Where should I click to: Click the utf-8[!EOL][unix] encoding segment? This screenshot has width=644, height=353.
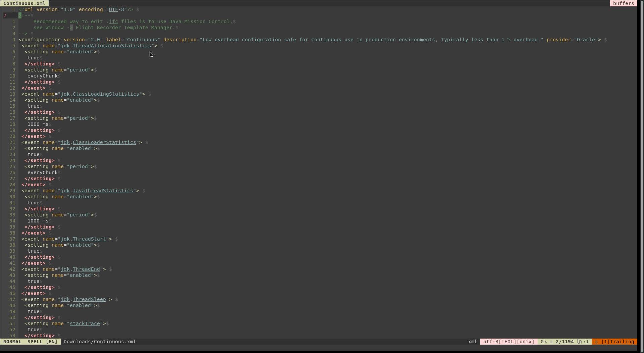pyautogui.click(x=508, y=342)
